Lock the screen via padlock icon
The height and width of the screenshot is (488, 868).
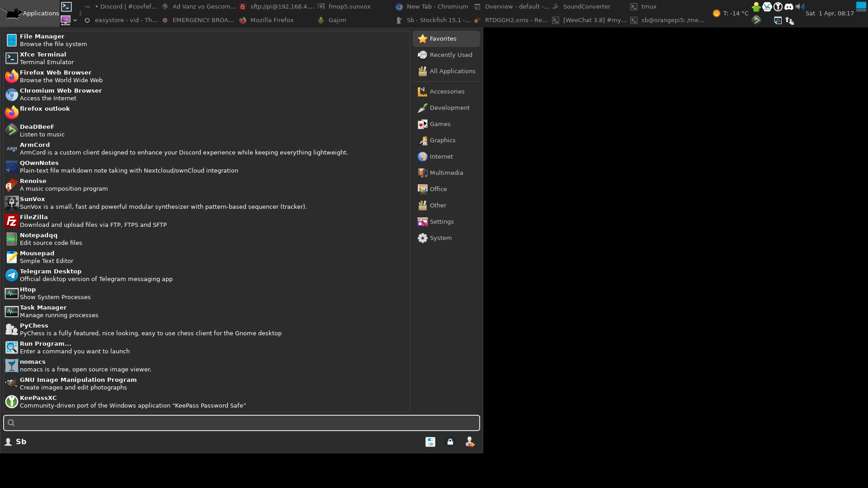point(450,442)
